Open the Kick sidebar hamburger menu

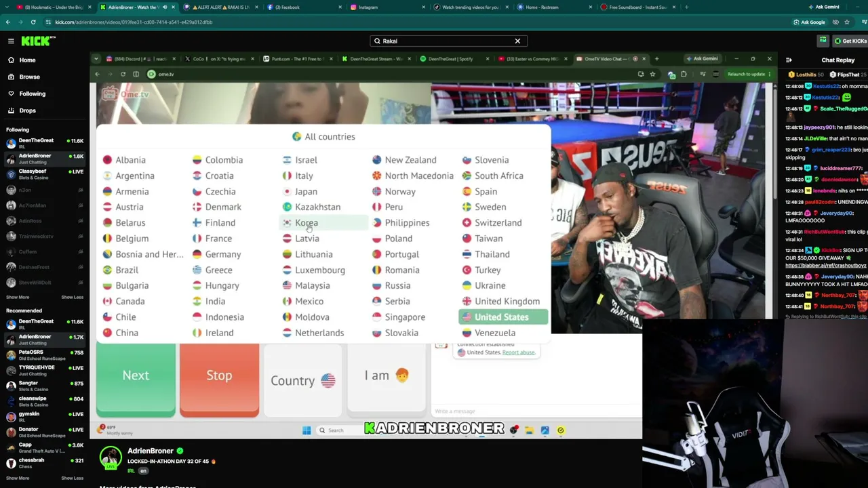pos(11,41)
